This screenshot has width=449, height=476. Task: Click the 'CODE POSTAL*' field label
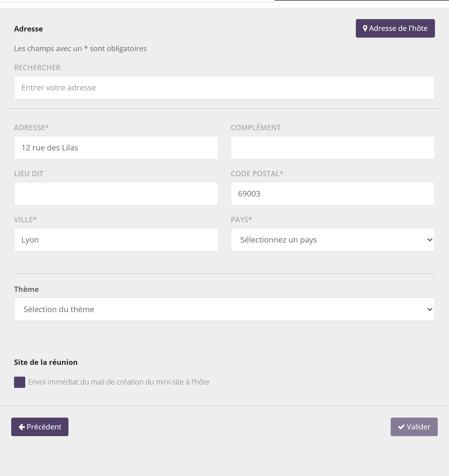257,174
